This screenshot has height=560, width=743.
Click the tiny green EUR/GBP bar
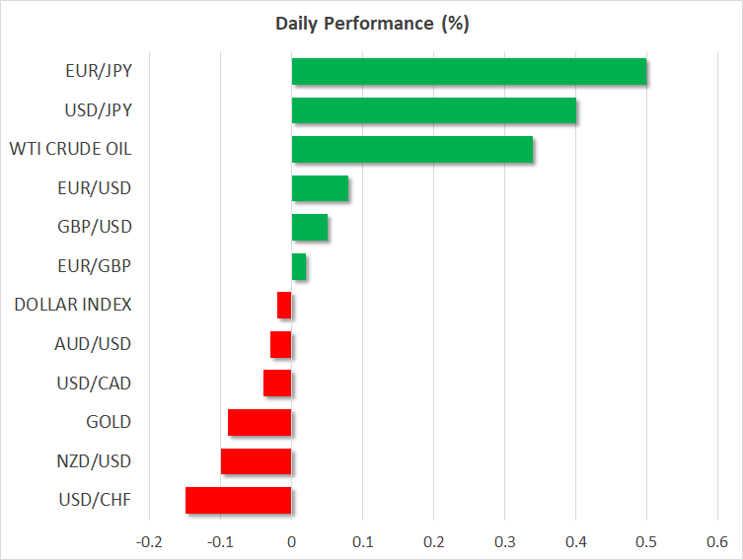(299, 266)
